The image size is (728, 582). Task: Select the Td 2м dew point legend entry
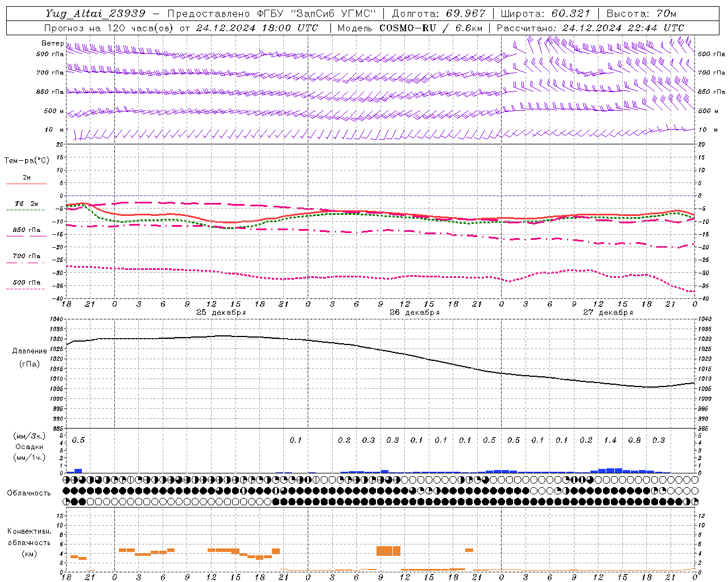click(x=27, y=203)
